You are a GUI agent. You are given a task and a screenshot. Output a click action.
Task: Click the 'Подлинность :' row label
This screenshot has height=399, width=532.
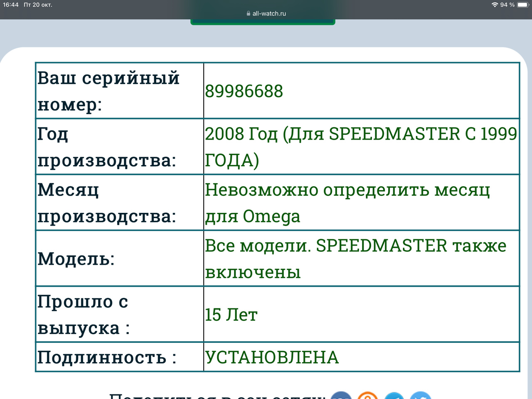pos(107,357)
